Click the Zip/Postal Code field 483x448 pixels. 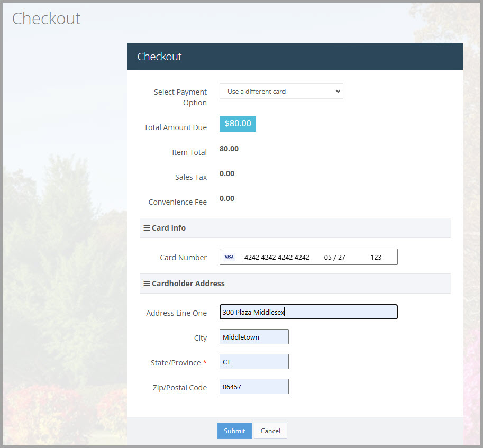click(x=254, y=387)
